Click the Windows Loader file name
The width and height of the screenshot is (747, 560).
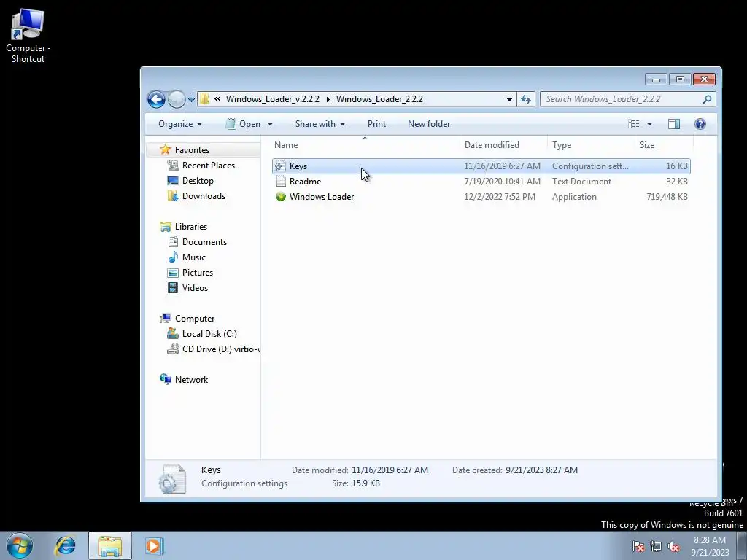pyautogui.click(x=322, y=197)
